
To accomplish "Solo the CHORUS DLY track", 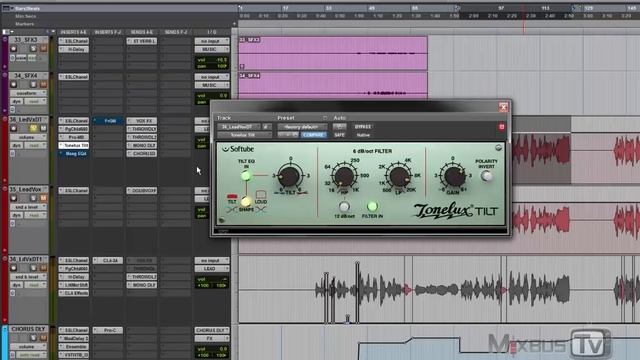I will pyautogui.click(x=33, y=338).
